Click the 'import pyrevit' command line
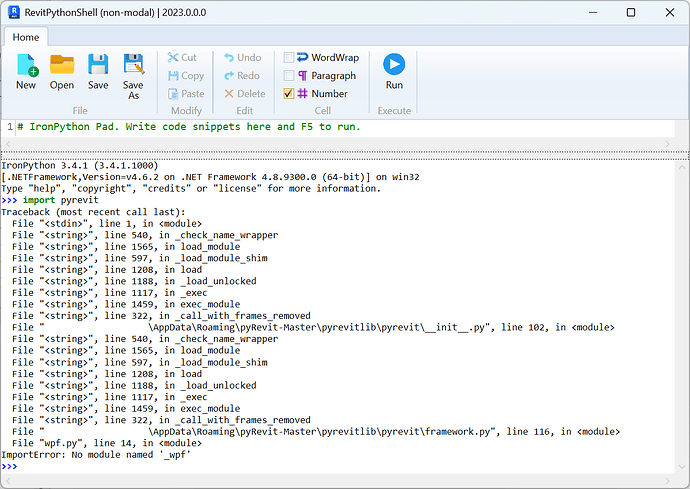This screenshot has height=489, width=690. point(50,200)
